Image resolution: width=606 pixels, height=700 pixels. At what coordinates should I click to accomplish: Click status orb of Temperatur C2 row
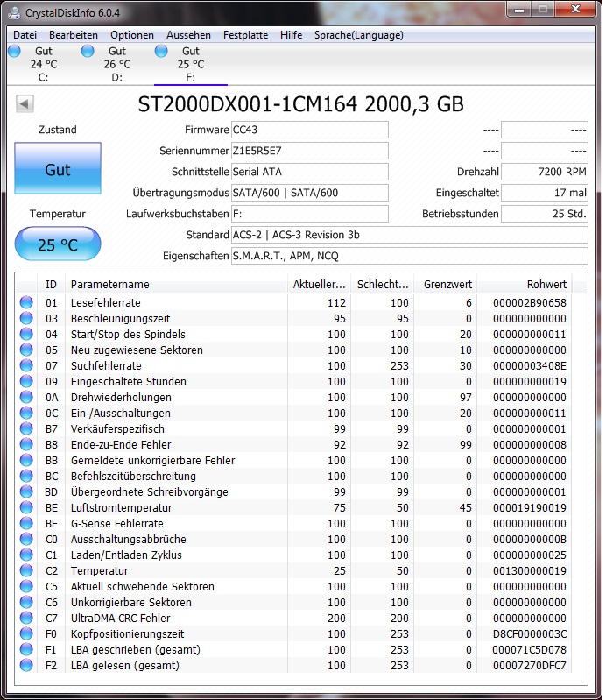pyautogui.click(x=26, y=570)
